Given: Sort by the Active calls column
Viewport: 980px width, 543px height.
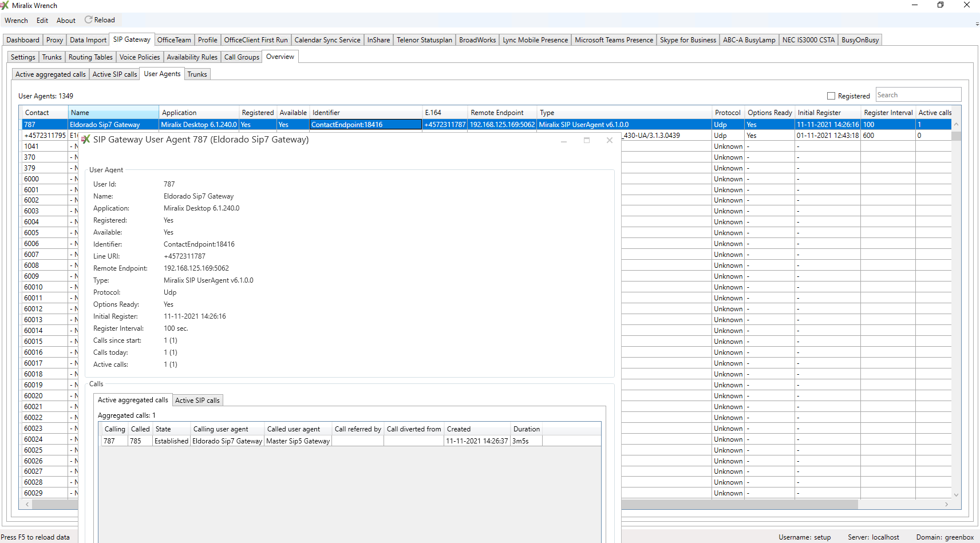Looking at the screenshot, I should pos(934,113).
